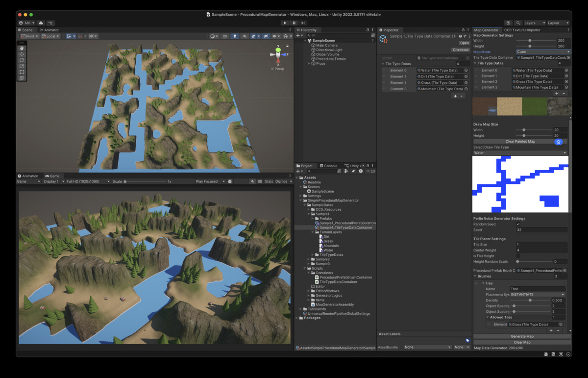This screenshot has height=378, width=588.
Task: Click the Pause button in the toolbar
Action: pyautogui.click(x=294, y=23)
